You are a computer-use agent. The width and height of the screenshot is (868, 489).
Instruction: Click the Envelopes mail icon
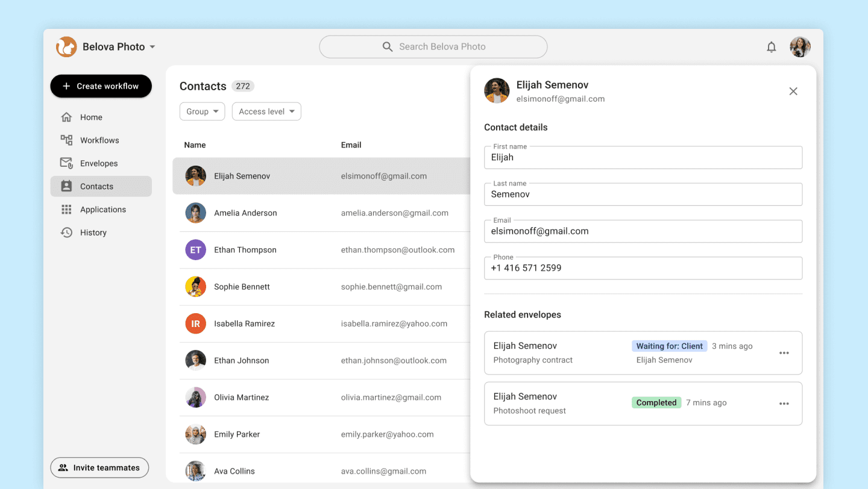pos(66,163)
